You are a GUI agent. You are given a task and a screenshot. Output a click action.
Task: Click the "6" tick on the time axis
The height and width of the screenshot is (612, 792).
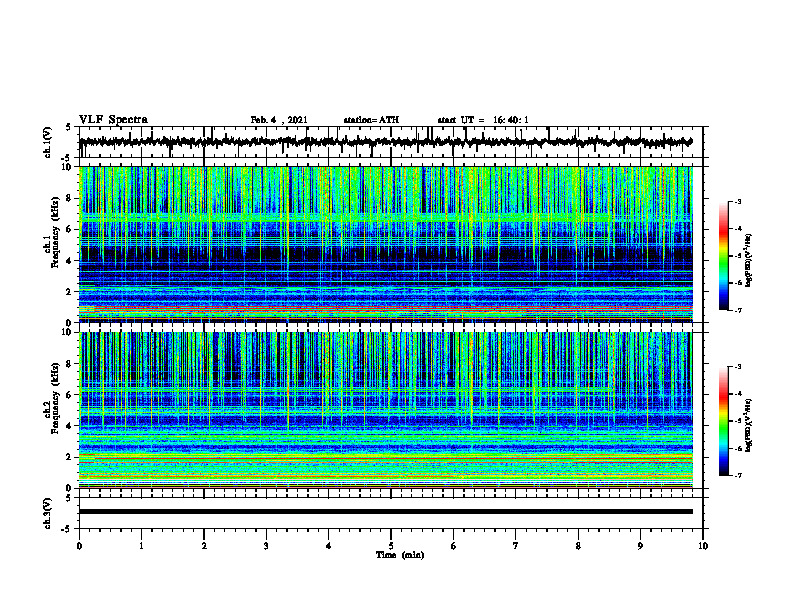[x=454, y=546]
